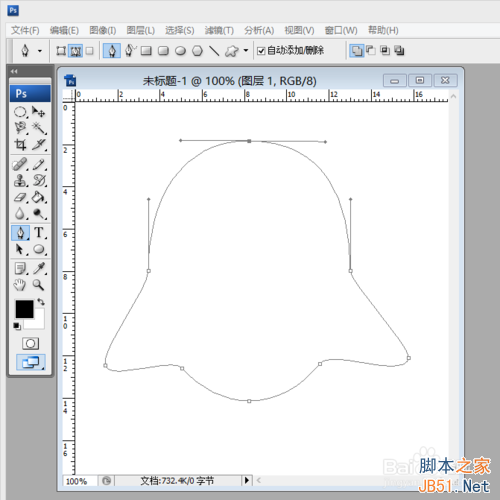Enable Paths mode in options bar

(x=76, y=51)
